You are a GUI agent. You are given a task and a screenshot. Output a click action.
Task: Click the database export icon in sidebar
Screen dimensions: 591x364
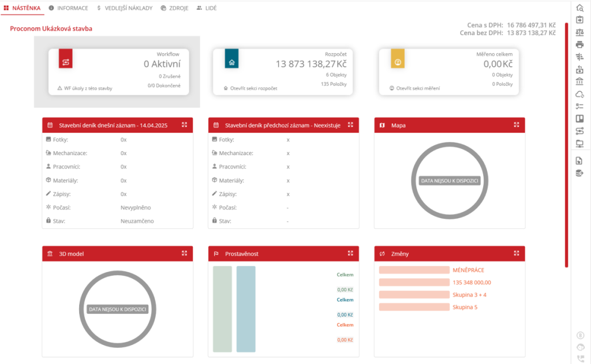[x=580, y=173]
